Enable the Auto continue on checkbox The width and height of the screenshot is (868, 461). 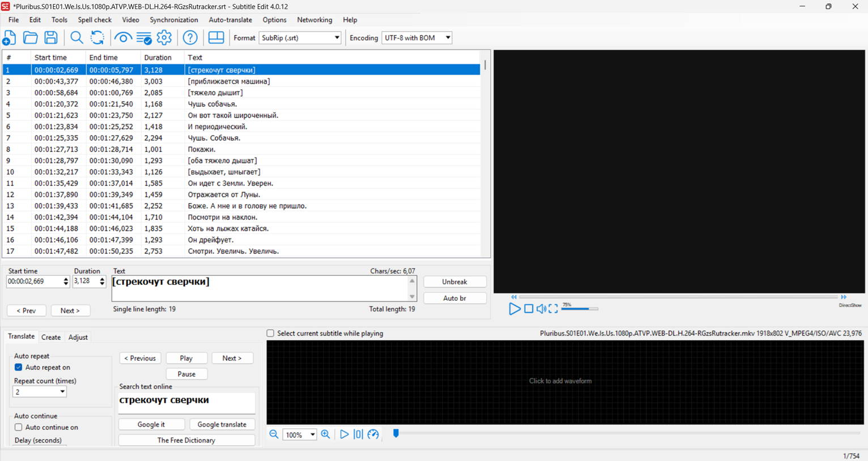19,428
